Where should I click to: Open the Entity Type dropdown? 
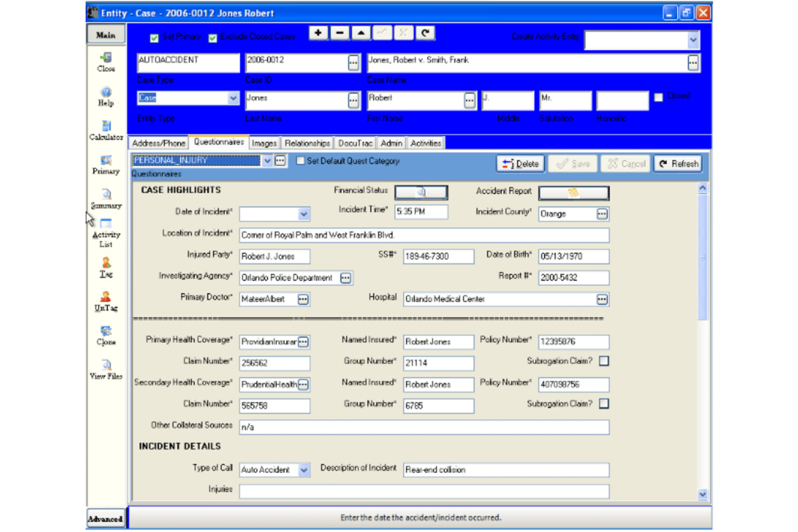pos(233,98)
